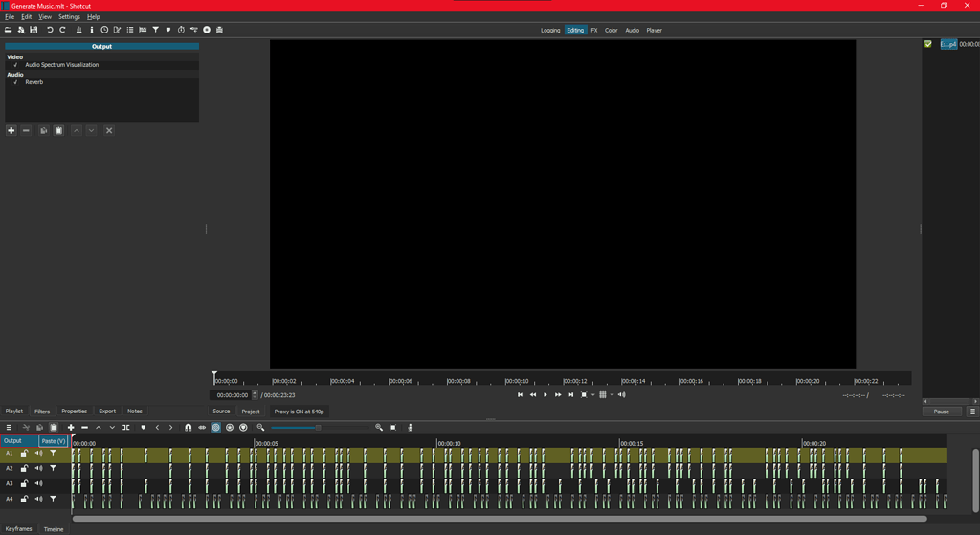
Task: Click the Split at playhead icon
Action: point(125,428)
